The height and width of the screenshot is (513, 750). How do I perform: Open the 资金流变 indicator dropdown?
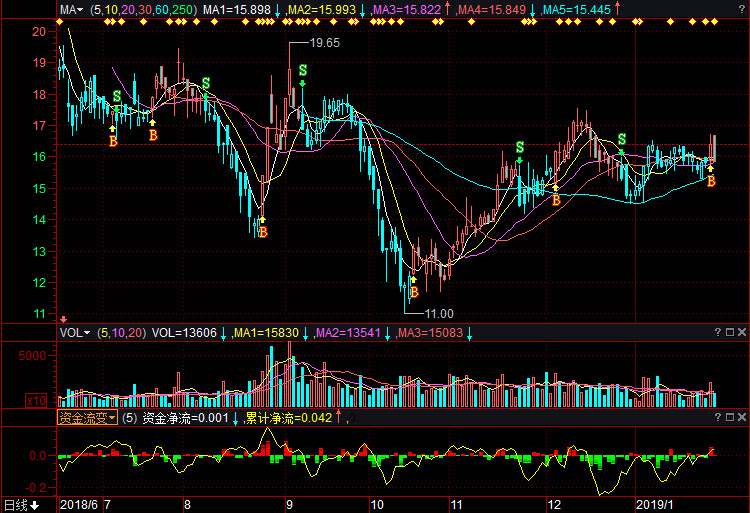(x=87, y=418)
